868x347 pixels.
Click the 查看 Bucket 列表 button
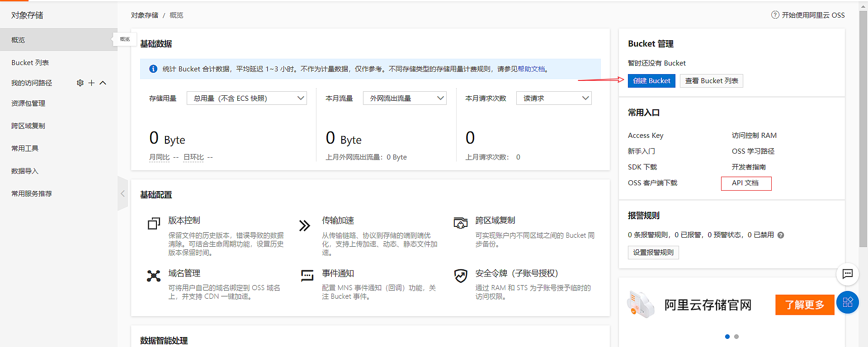click(x=712, y=81)
